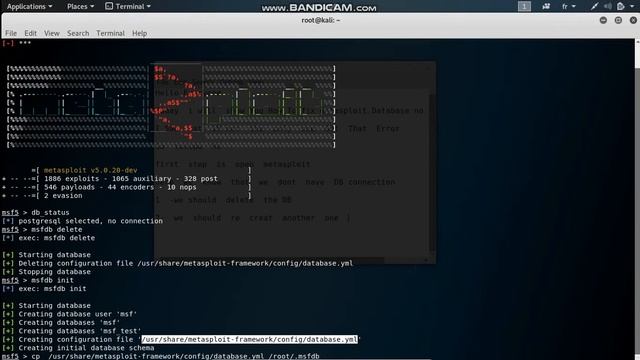Close the root@kali terminal window
The image size is (640, 360).
pos(633,20)
